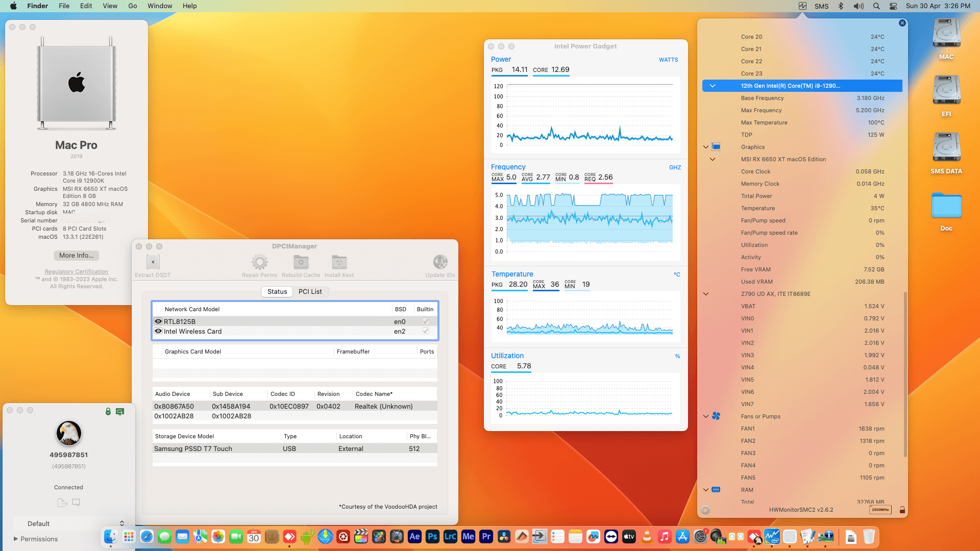Close the HWMonitorSMC2 popover with X
This screenshot has width=980, height=551.
[902, 23]
